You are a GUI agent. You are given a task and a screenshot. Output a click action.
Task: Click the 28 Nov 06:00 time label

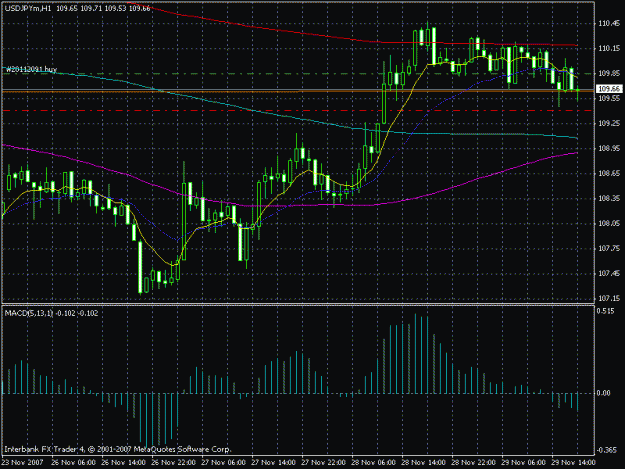tap(373, 463)
